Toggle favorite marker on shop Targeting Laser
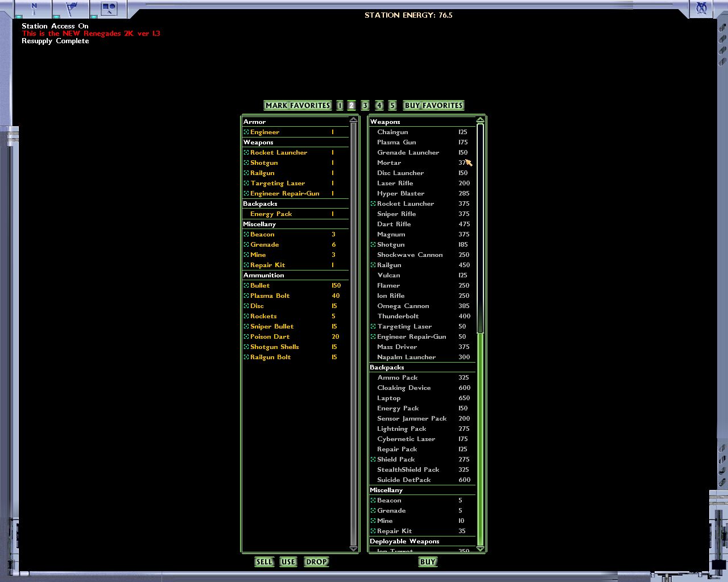The height and width of the screenshot is (582, 728). click(x=373, y=326)
